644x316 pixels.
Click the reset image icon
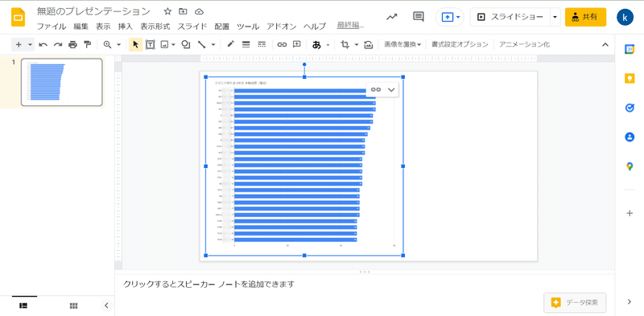coord(369,45)
